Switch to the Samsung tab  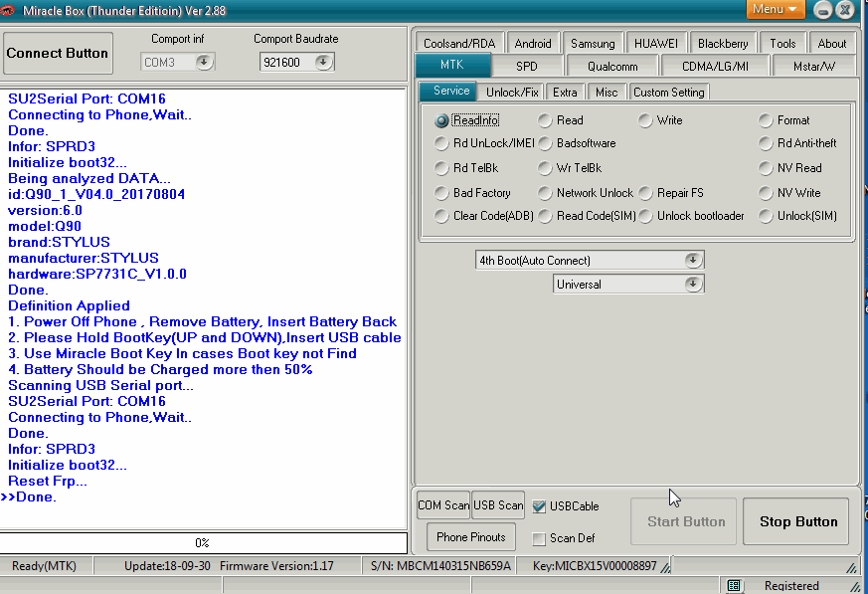pyautogui.click(x=593, y=43)
